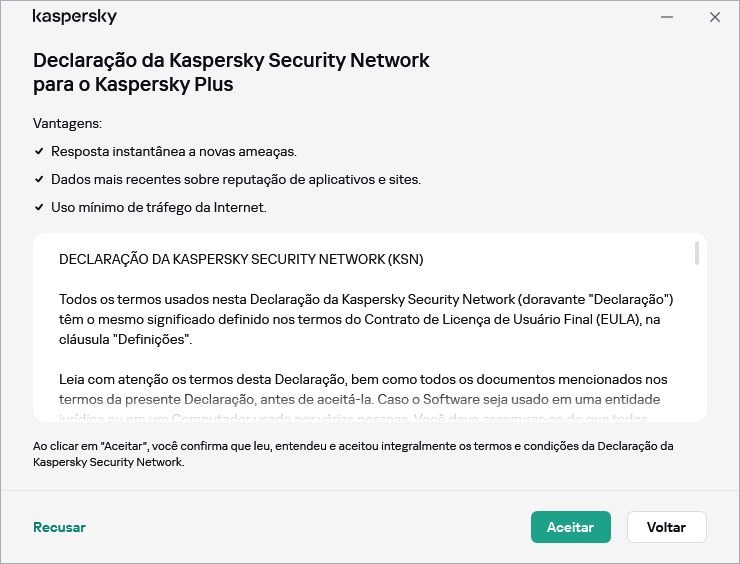Click the Kaspersky logo

point(75,17)
